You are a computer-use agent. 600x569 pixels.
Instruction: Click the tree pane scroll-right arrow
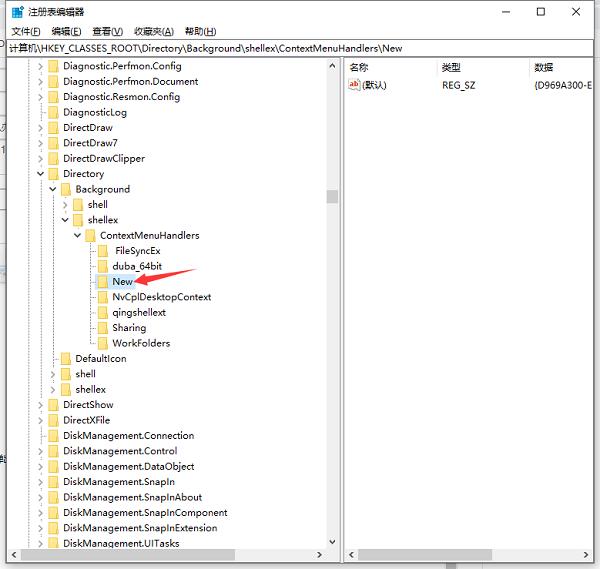(319, 554)
